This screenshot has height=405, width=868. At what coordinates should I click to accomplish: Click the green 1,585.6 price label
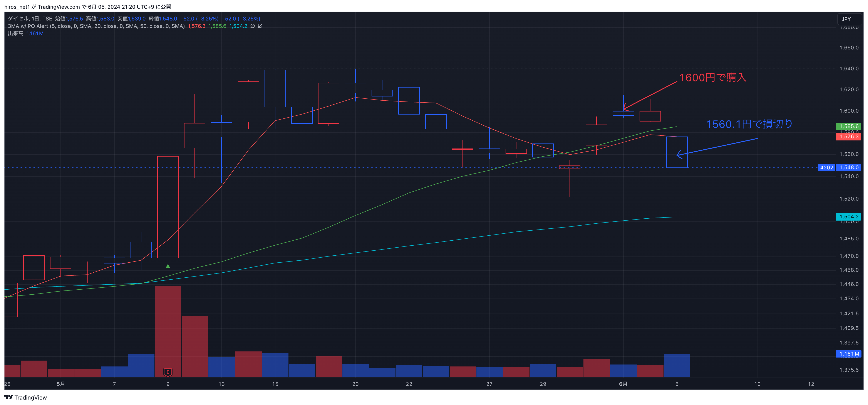point(848,127)
